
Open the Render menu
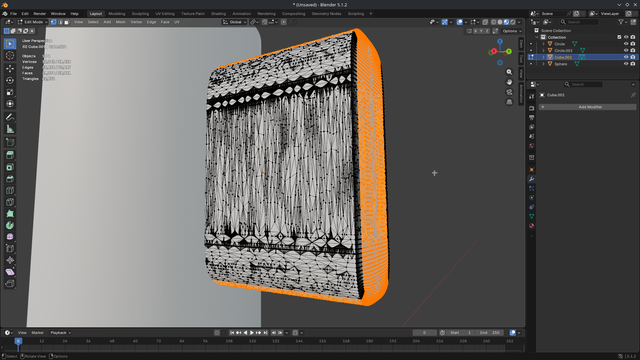tap(40, 13)
